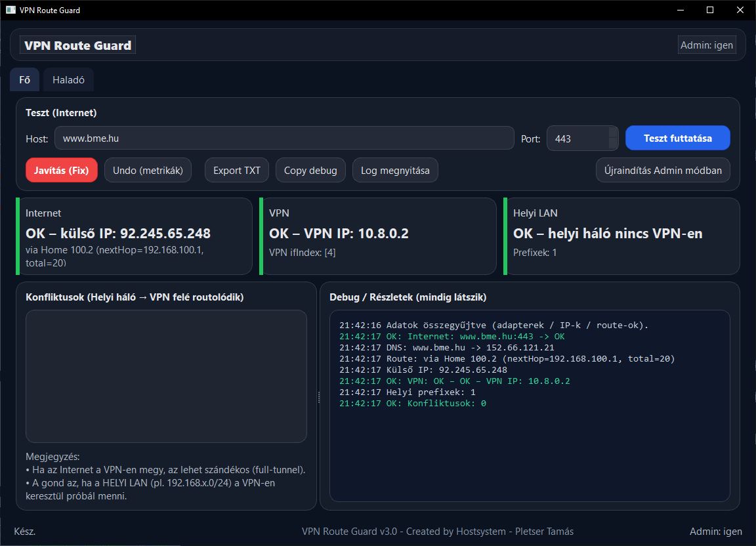Click inside the Konfliktusok list area
This screenshot has height=546, width=756.
click(x=165, y=375)
